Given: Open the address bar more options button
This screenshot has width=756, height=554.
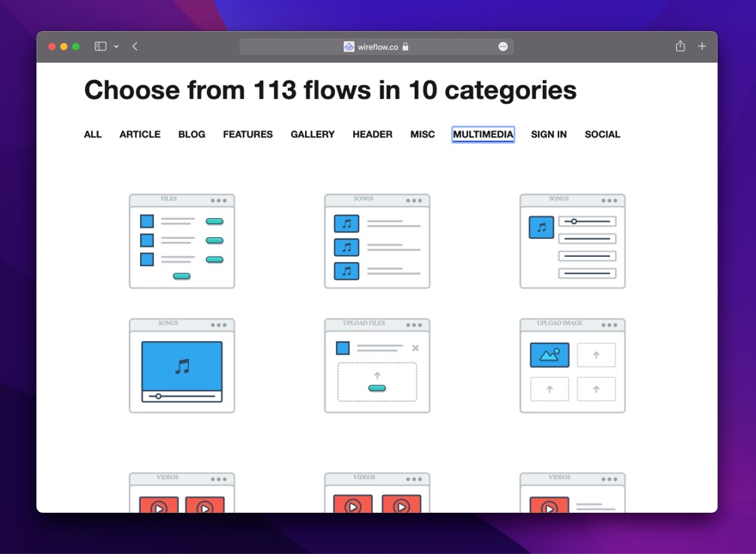Looking at the screenshot, I should pos(503,46).
